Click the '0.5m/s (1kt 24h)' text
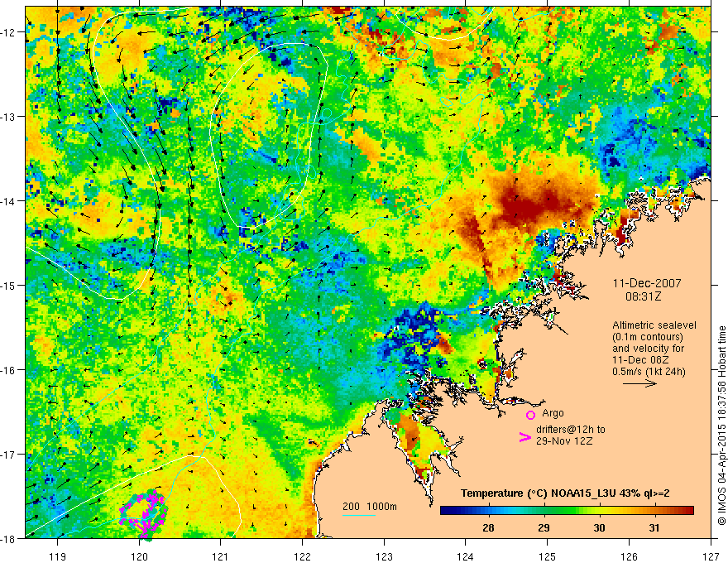The height and width of the screenshot is (563, 728). click(649, 372)
